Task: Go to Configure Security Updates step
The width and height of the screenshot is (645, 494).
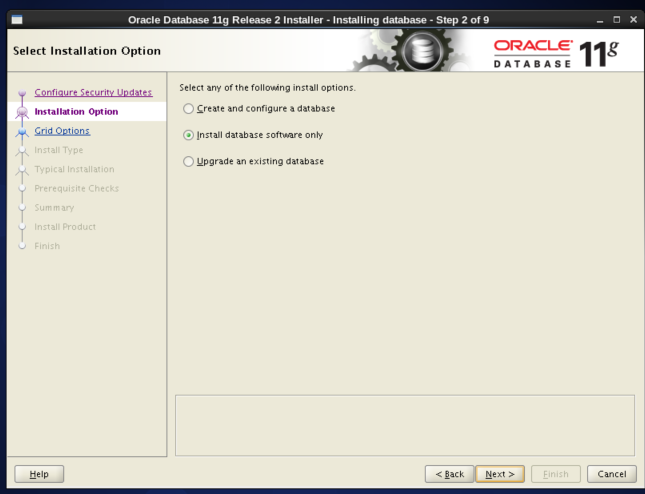Action: pos(93,92)
